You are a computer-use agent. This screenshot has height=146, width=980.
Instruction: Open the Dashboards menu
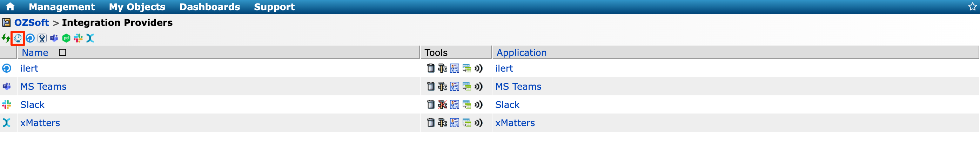click(x=209, y=7)
